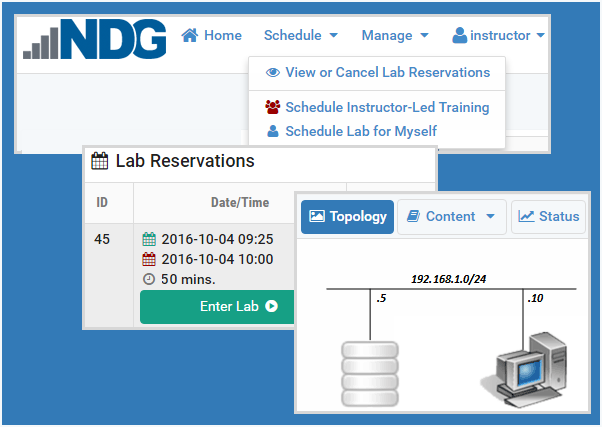Click the house icon next to Home

tap(190, 35)
